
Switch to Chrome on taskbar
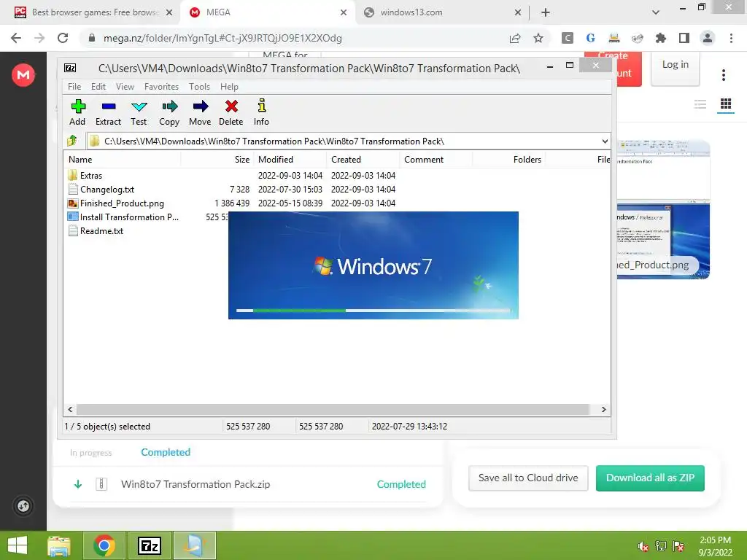click(x=104, y=545)
